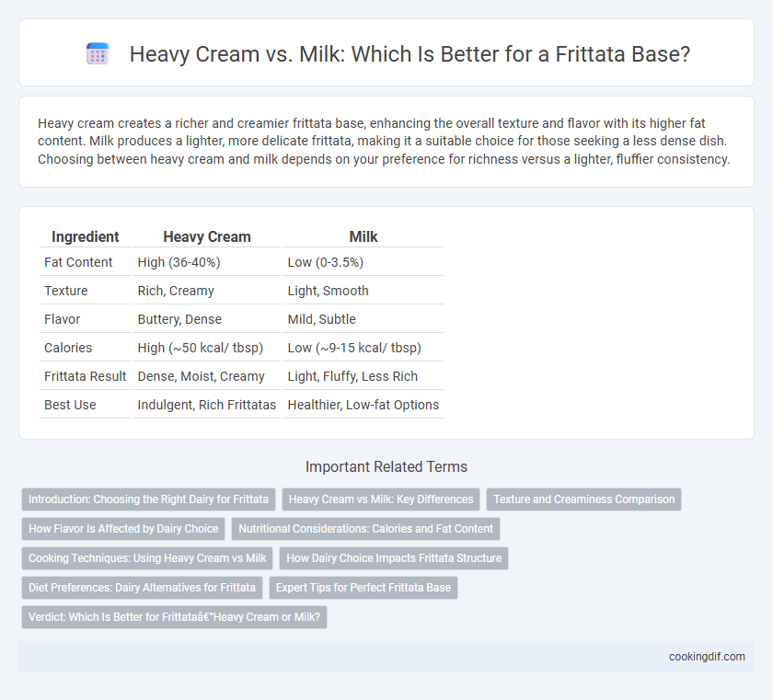Viewport: 773px width, 700px height.
Task: Click the 'Milk' column header
Action: click(x=363, y=237)
